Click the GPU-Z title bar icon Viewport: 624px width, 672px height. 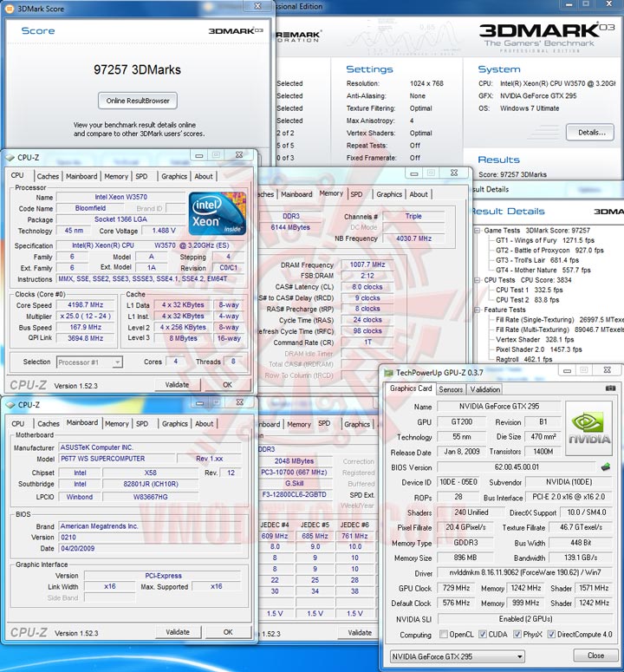pyautogui.click(x=388, y=373)
